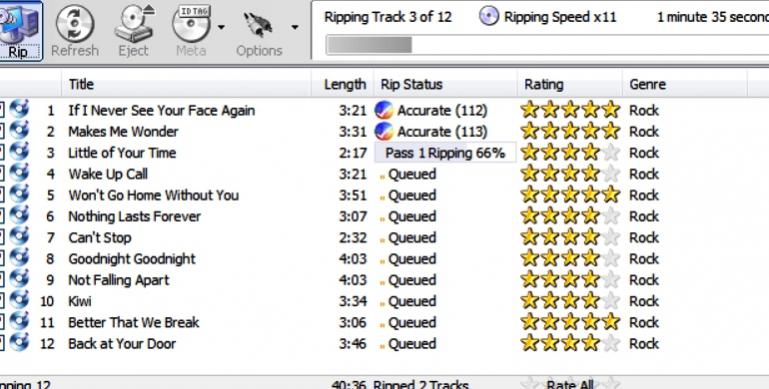Select track title If I Never See Your Face Again

pos(161,111)
